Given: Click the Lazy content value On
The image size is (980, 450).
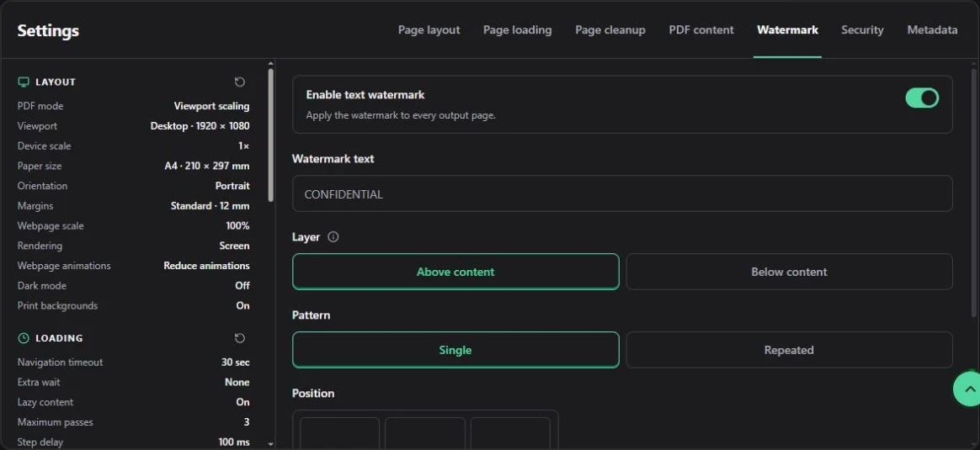Looking at the screenshot, I should [243, 402].
